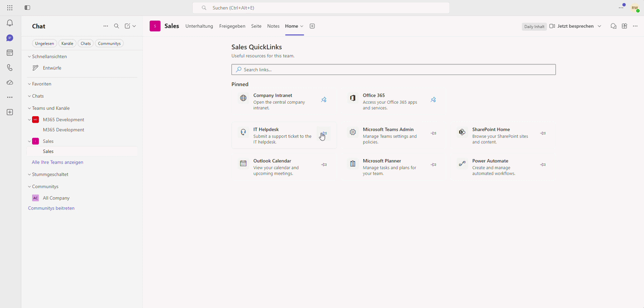
Task: Show more apps ellipsis in the rail
Action: click(x=10, y=97)
